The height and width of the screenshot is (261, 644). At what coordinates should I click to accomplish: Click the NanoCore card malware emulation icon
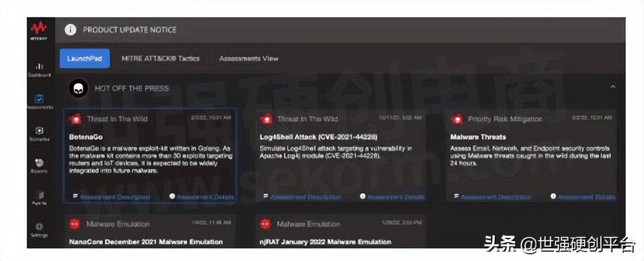pos(75,224)
